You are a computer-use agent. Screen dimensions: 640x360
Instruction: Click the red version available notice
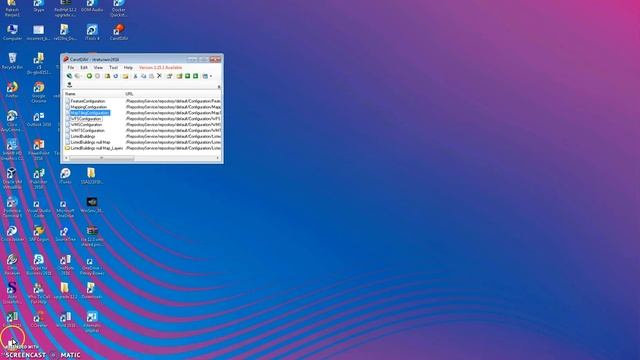tap(160, 67)
